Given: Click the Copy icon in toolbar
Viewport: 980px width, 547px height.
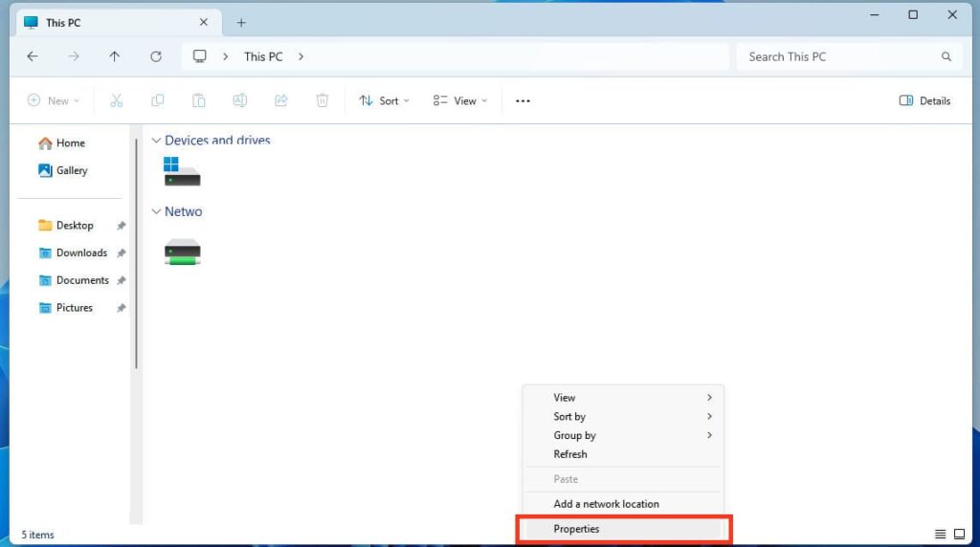Looking at the screenshot, I should pyautogui.click(x=158, y=100).
